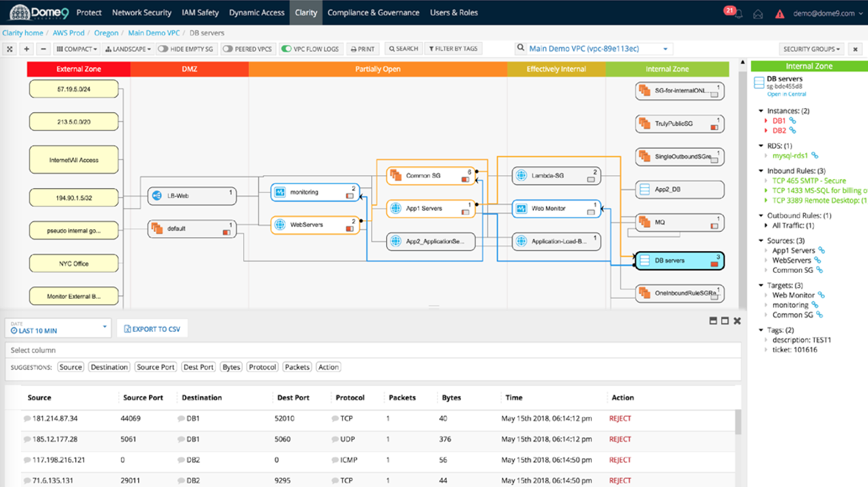Collapse the Inbound Rules section
This screenshot has width=868, height=487.
coord(761,171)
